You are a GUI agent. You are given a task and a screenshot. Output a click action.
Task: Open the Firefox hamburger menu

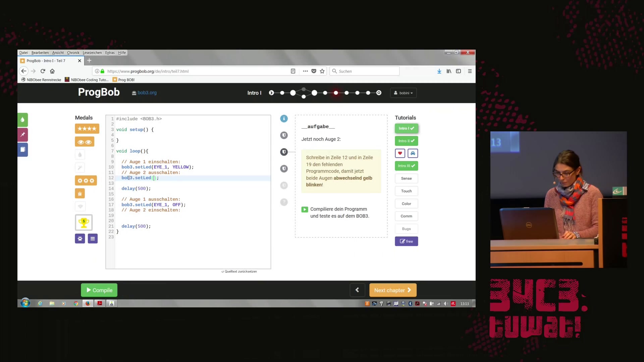pyautogui.click(x=470, y=71)
